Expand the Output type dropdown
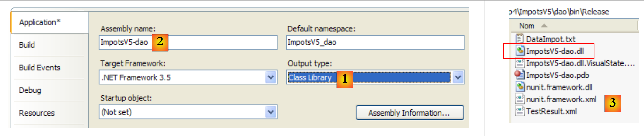 458,77
